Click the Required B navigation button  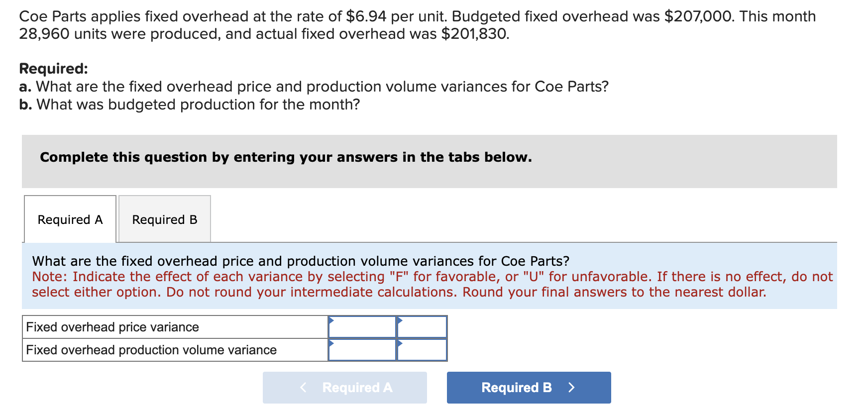click(x=528, y=387)
